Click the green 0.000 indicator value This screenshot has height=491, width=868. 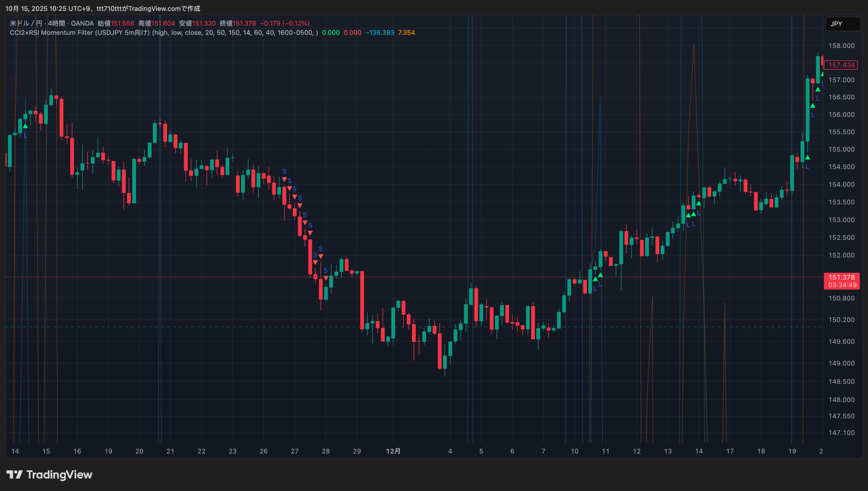(x=331, y=33)
